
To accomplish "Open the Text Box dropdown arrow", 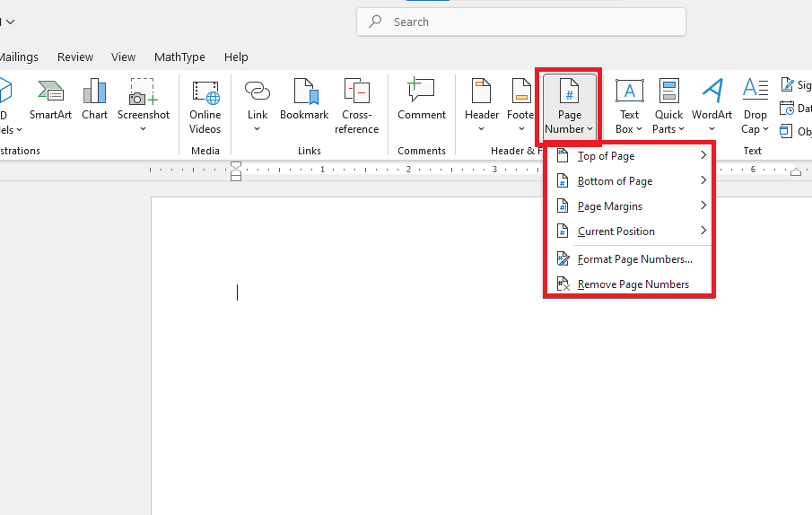I will point(639,129).
